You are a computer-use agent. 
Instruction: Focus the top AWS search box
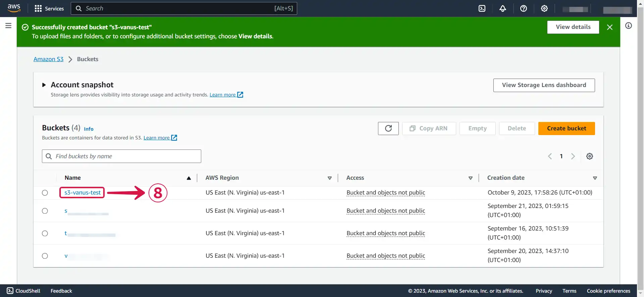click(x=184, y=8)
